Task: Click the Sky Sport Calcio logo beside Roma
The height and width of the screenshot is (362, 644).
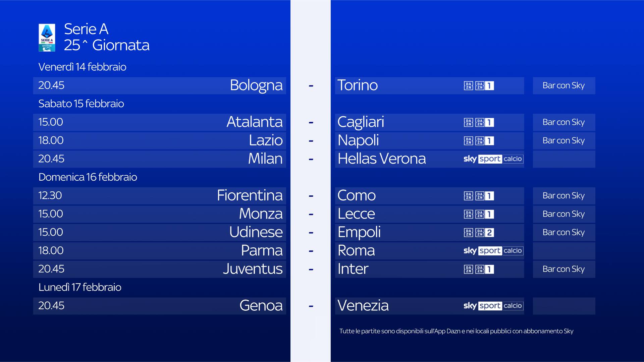Action: (493, 251)
